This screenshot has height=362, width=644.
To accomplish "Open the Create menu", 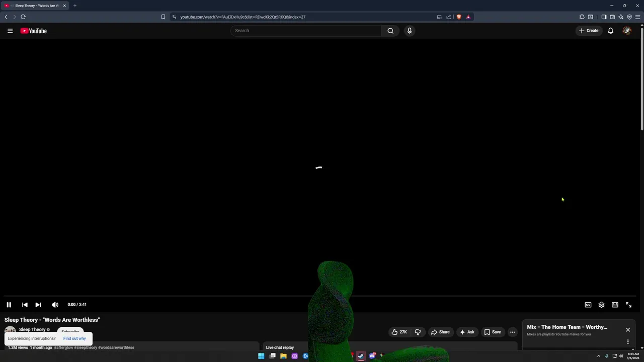I will [588, 31].
